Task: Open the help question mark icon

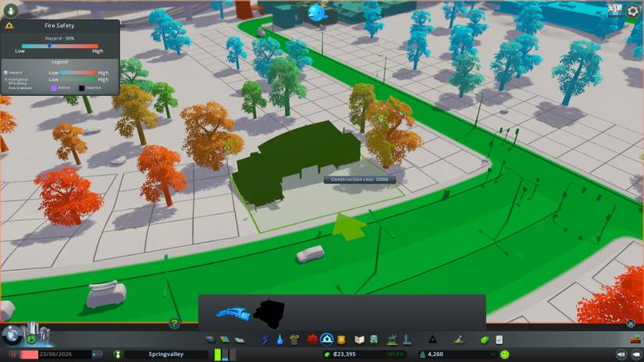Action: tap(174, 324)
